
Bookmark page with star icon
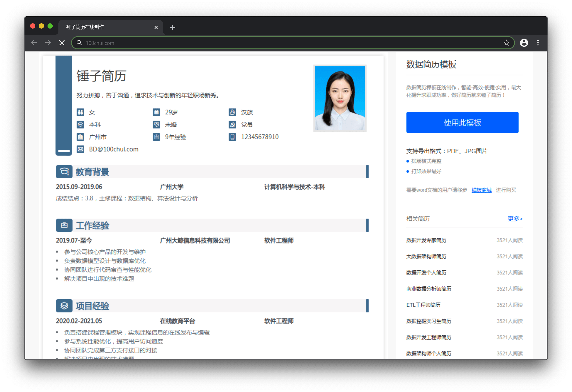[x=506, y=43]
